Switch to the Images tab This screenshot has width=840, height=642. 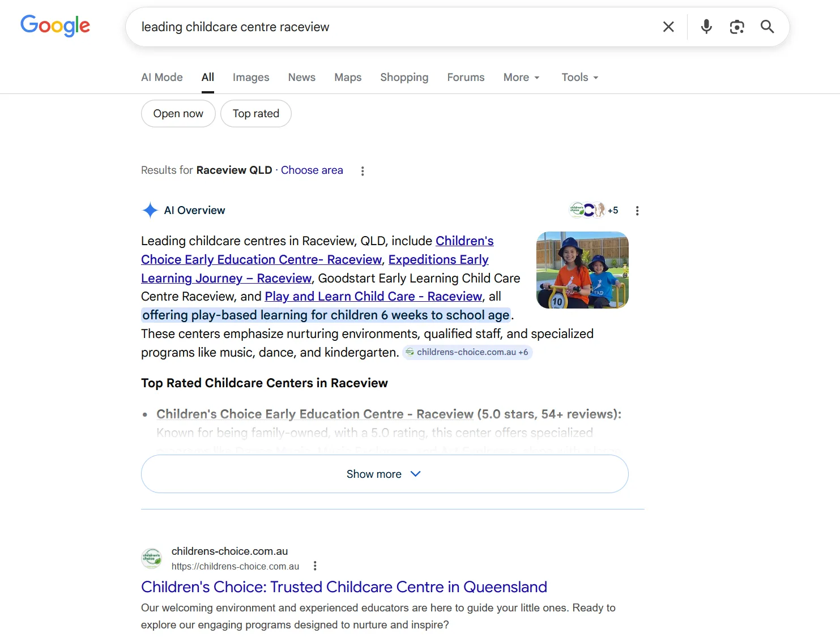(x=251, y=78)
